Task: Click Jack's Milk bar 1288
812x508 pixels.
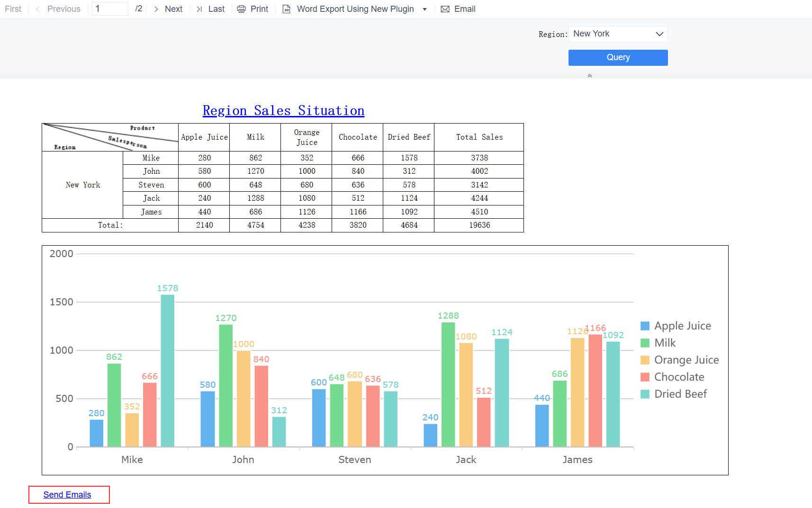Action: click(448, 384)
